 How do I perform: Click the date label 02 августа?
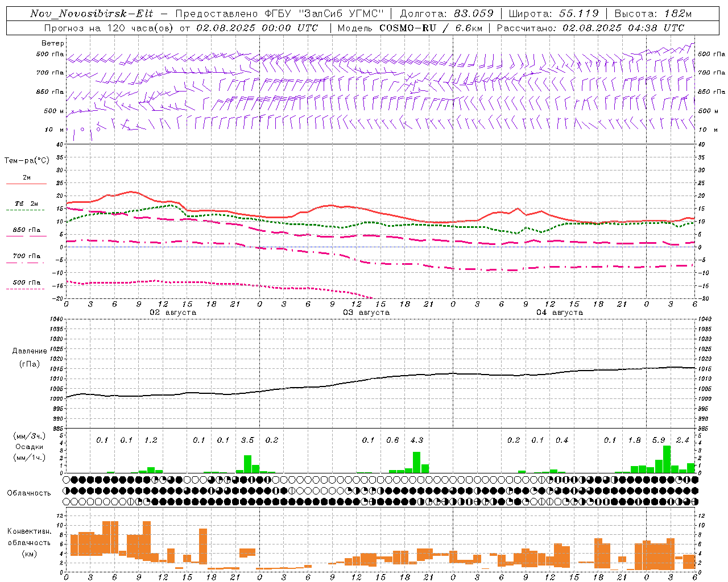click(173, 313)
